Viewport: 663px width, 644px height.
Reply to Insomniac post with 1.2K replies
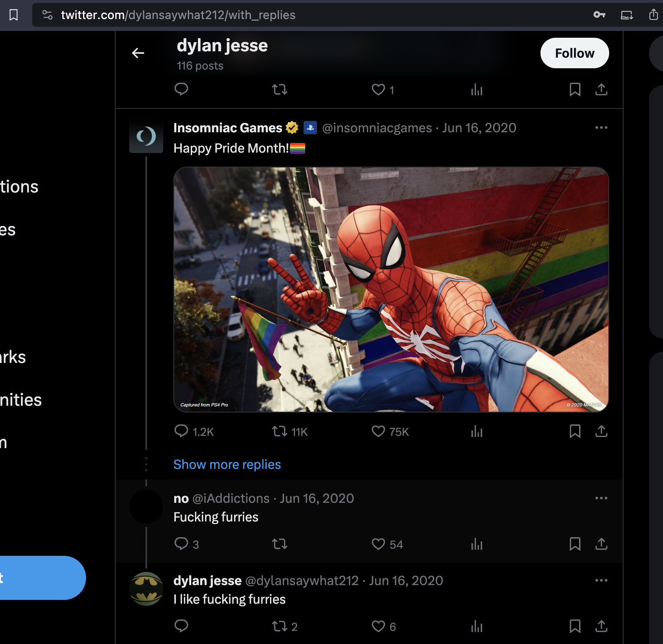(x=194, y=432)
